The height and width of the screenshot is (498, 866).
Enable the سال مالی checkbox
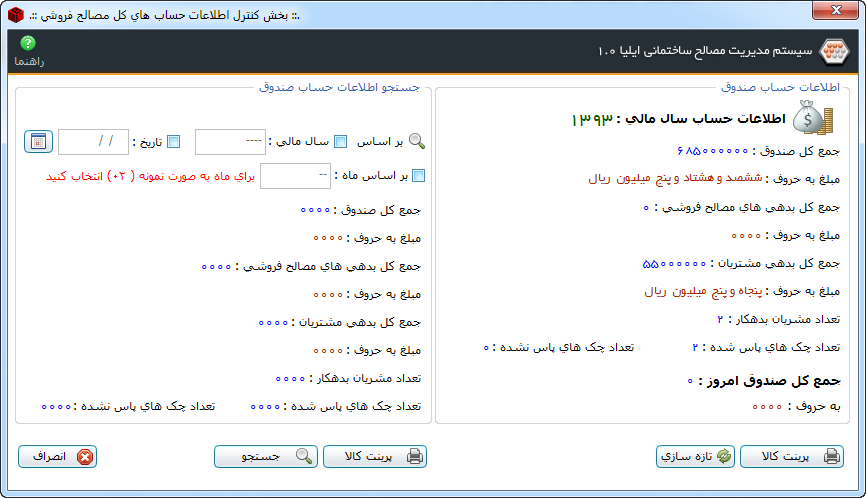point(340,142)
